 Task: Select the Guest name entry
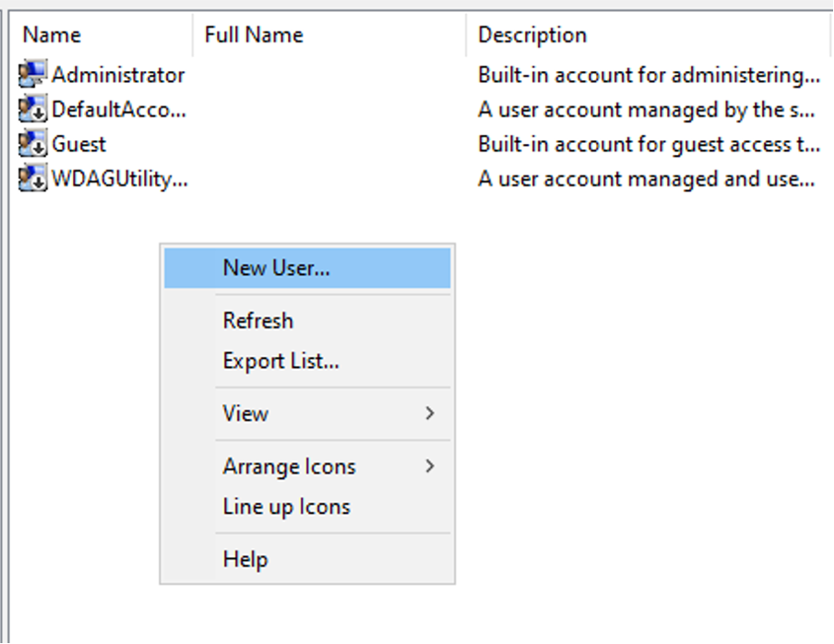[78, 144]
